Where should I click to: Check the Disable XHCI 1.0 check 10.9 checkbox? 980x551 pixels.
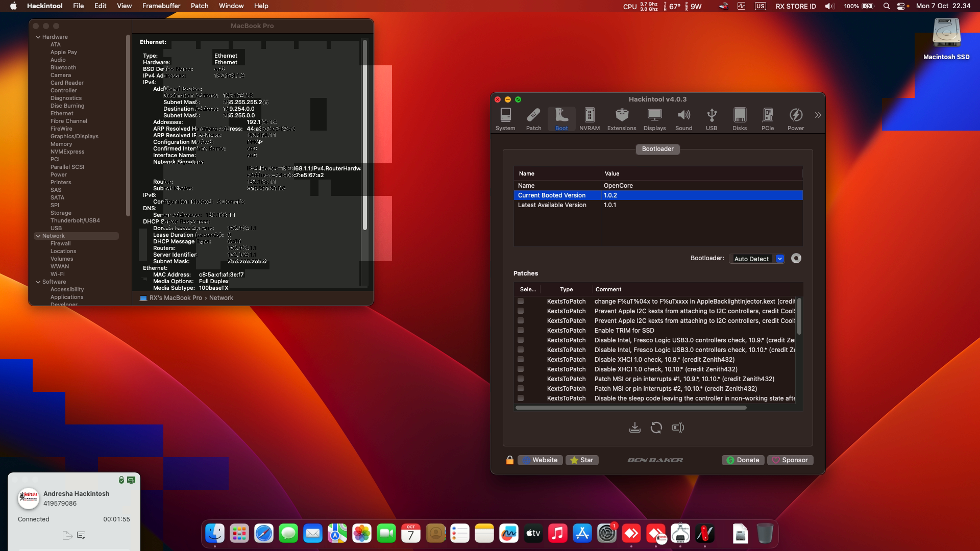coord(521,360)
